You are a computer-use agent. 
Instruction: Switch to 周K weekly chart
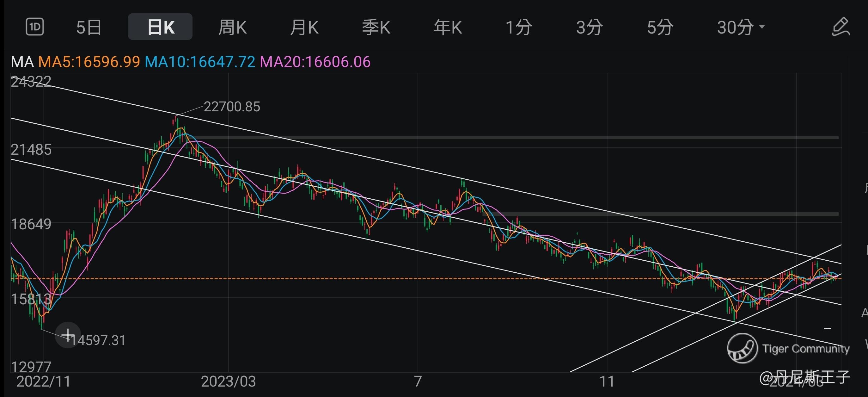pos(233,27)
